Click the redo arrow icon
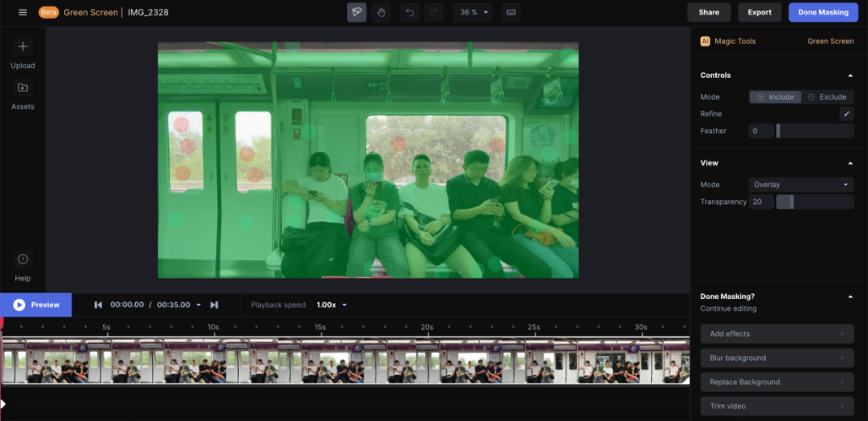The width and height of the screenshot is (868, 421). coord(434,12)
